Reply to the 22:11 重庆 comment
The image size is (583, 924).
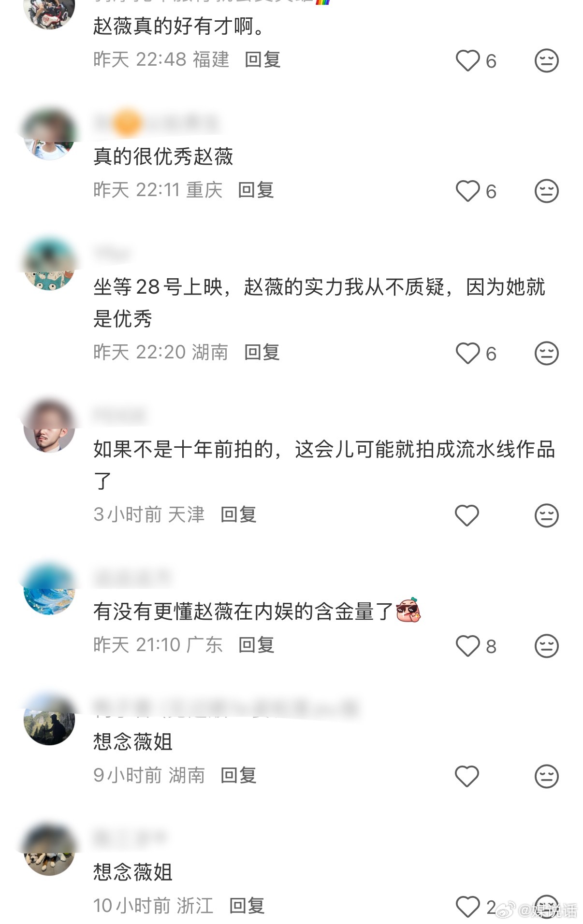click(256, 190)
